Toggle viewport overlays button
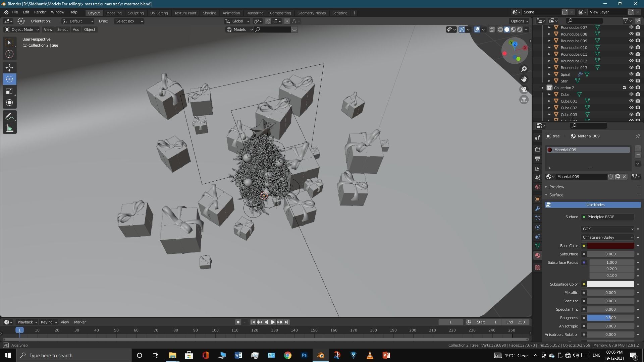644x362 pixels. (477, 29)
